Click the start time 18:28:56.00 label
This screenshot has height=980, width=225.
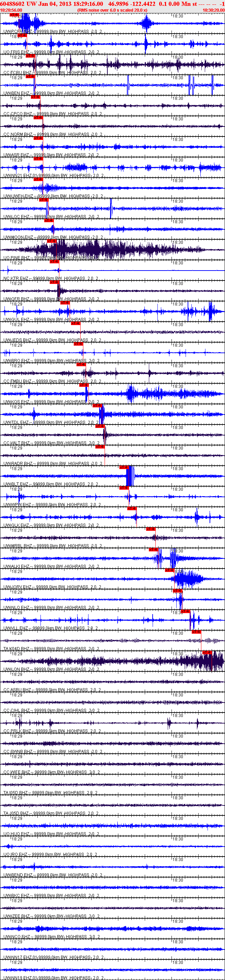11,10
